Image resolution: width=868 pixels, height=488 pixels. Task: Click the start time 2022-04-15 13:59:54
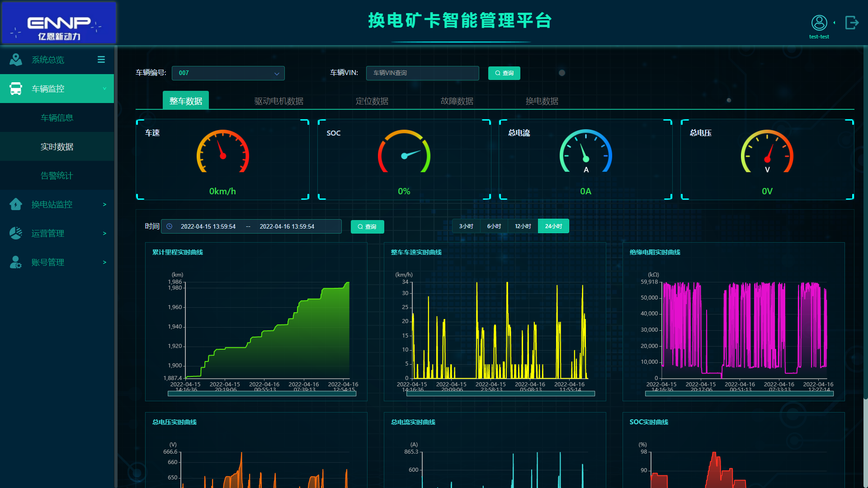tap(208, 226)
